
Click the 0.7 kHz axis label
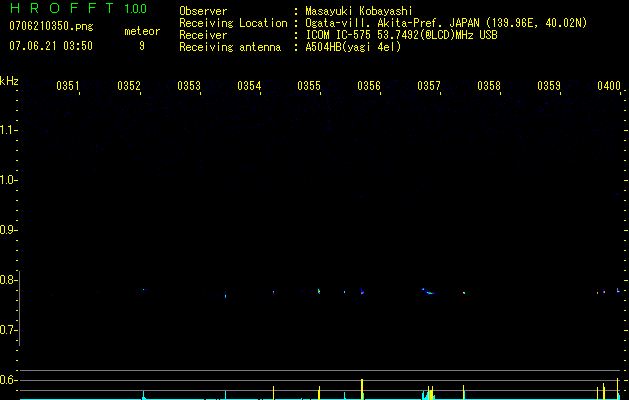click(8, 330)
